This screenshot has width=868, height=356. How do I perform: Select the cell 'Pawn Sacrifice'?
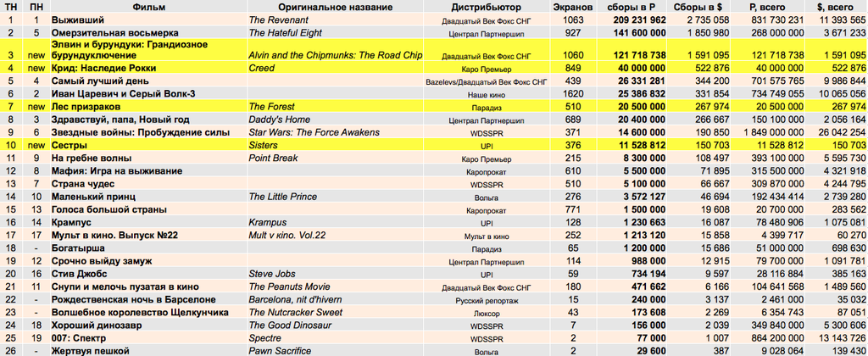point(279,351)
